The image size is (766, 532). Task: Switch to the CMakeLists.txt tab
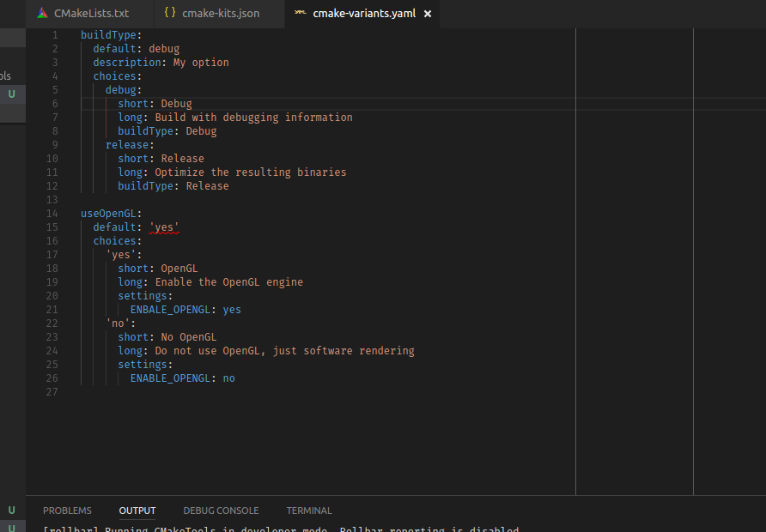88,13
